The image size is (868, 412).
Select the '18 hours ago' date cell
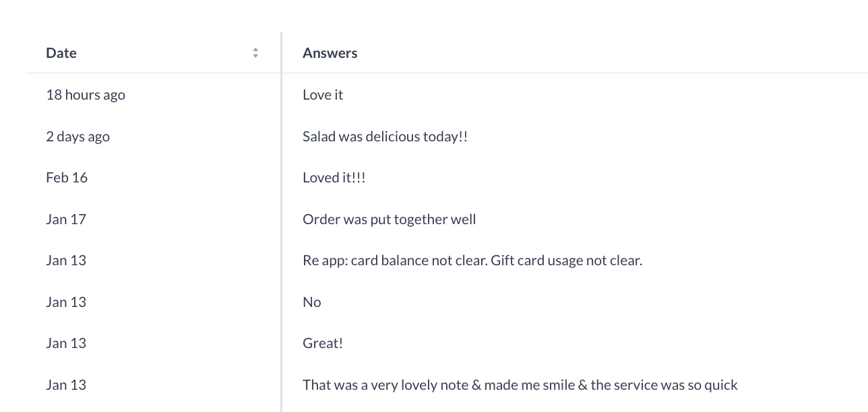pos(86,95)
